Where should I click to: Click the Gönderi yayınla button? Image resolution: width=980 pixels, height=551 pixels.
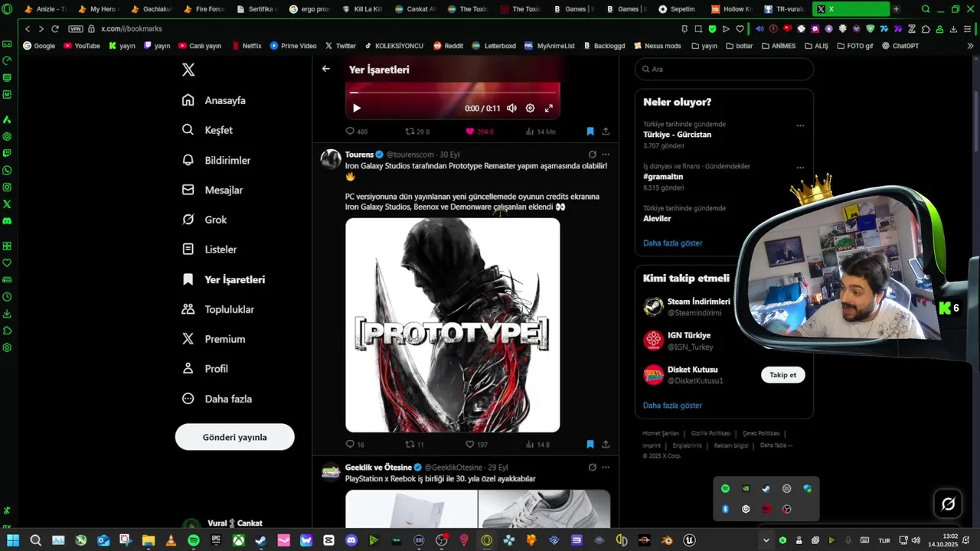(234, 437)
